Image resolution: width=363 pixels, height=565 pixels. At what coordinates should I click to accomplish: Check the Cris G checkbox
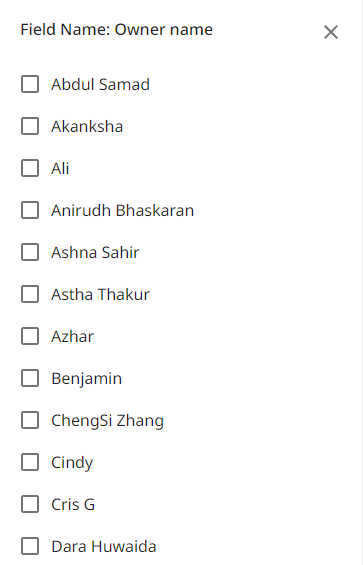click(30, 504)
